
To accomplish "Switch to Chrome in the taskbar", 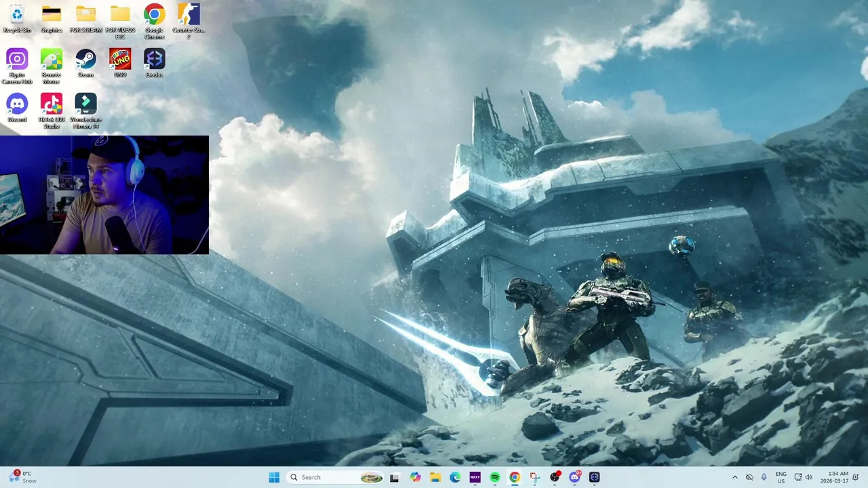I will click(x=515, y=477).
